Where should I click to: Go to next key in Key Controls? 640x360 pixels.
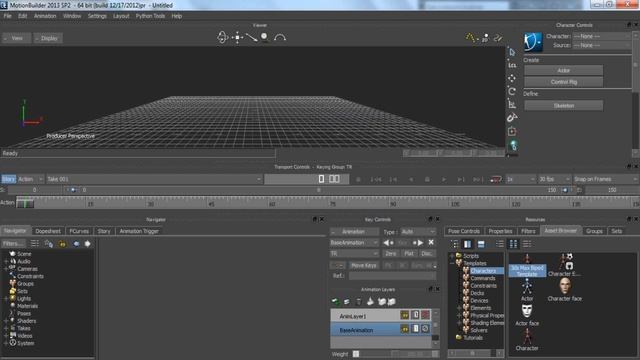point(418,242)
